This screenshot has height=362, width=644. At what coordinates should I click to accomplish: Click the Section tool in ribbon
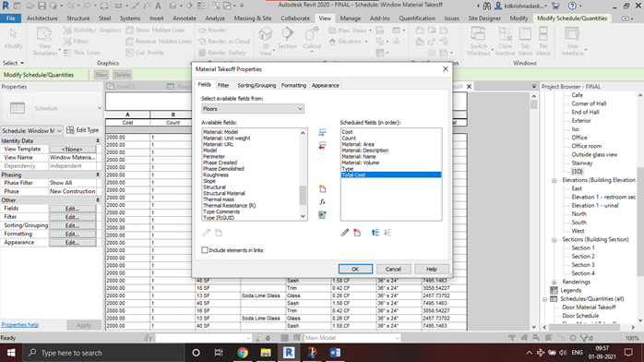point(287,38)
